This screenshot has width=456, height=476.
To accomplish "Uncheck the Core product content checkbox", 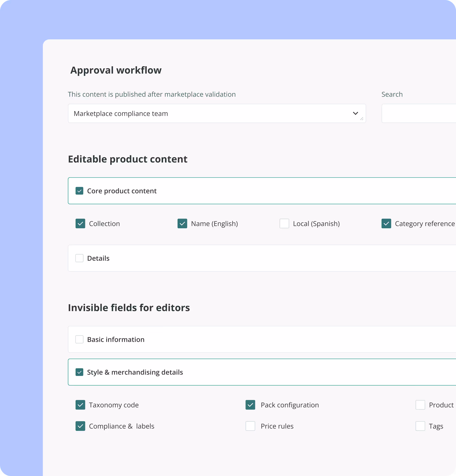I will point(79,191).
